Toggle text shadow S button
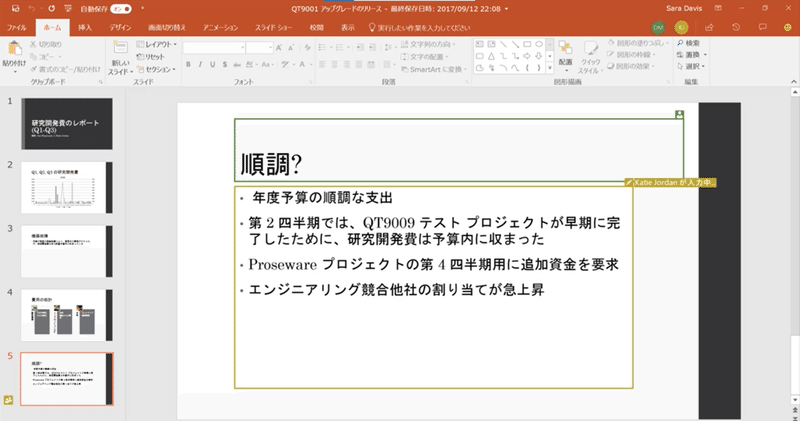The height and width of the screenshot is (421, 800). point(224,64)
